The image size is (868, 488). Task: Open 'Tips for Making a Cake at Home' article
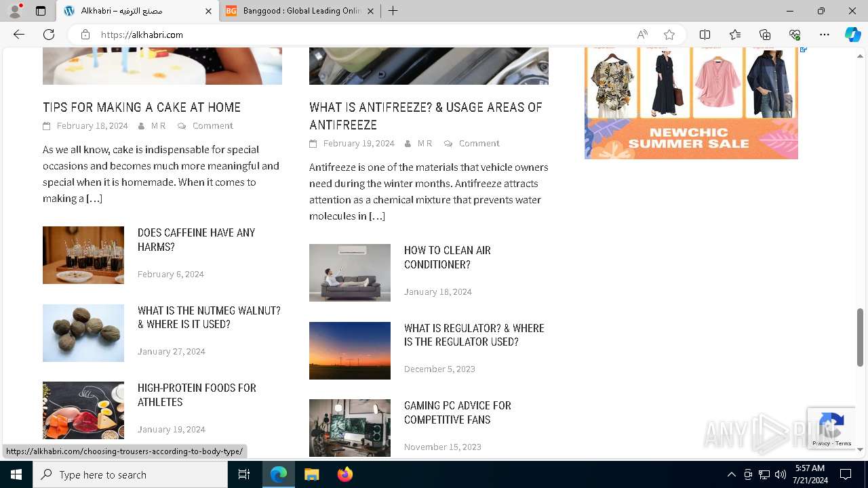coord(142,107)
